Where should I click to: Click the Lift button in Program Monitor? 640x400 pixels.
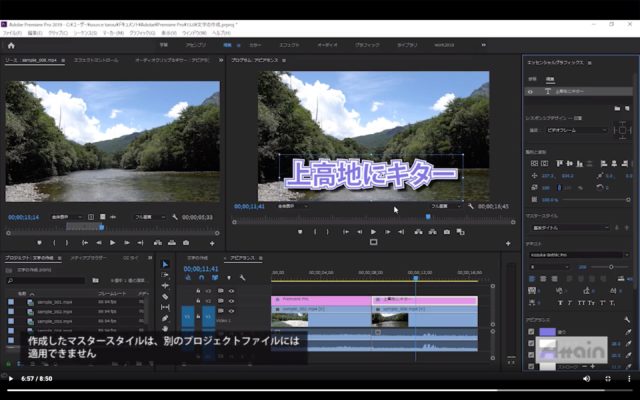pos(418,232)
